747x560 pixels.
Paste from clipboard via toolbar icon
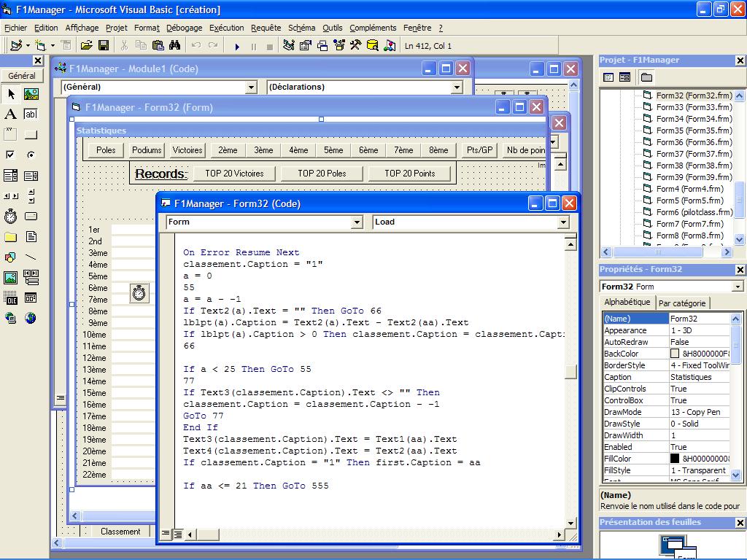point(158,46)
